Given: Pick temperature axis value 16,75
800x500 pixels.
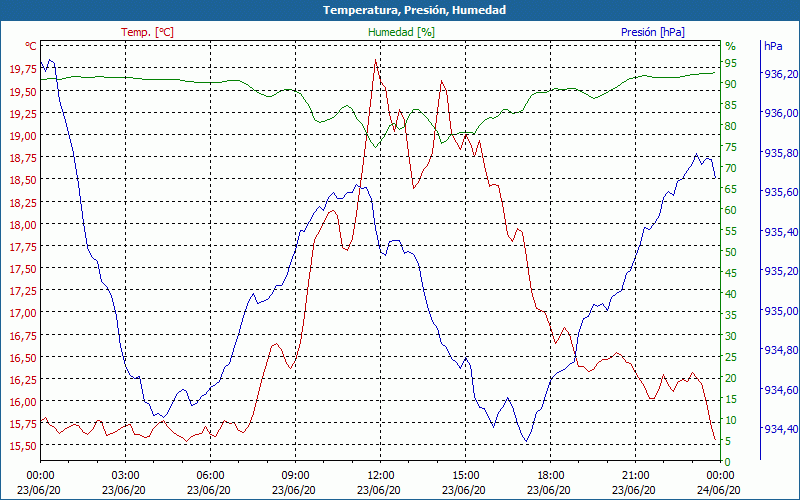Looking at the screenshot, I should pos(23,335).
